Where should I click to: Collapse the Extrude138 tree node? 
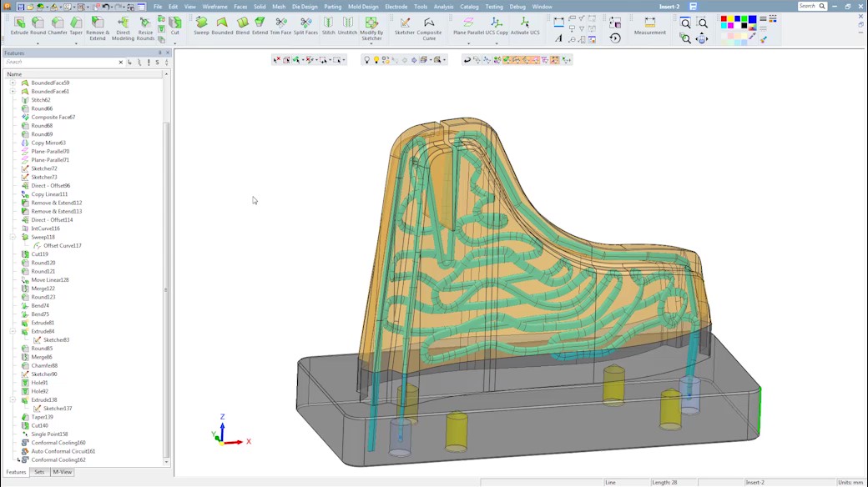[x=13, y=399]
